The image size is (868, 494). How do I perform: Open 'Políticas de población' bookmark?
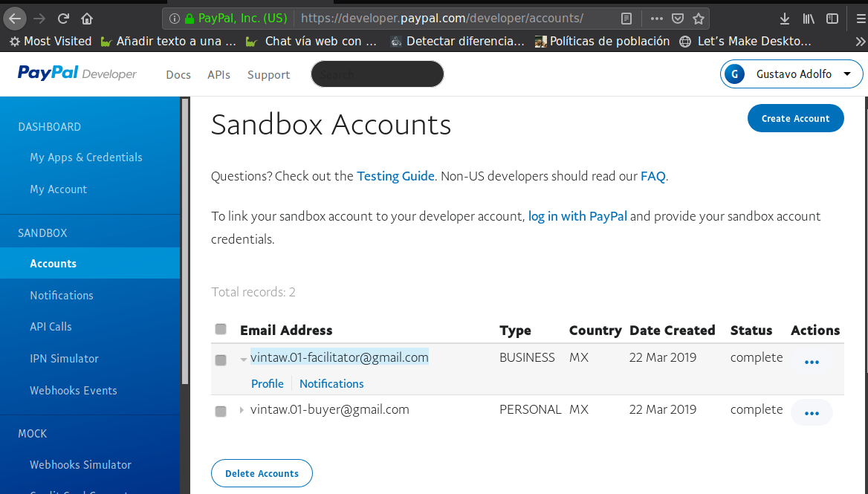coord(602,42)
